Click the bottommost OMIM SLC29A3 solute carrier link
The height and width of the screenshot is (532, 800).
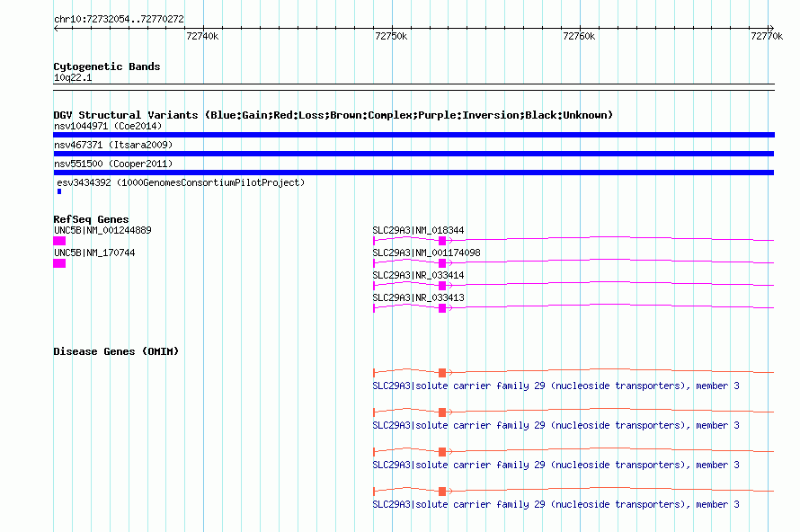tap(556, 504)
